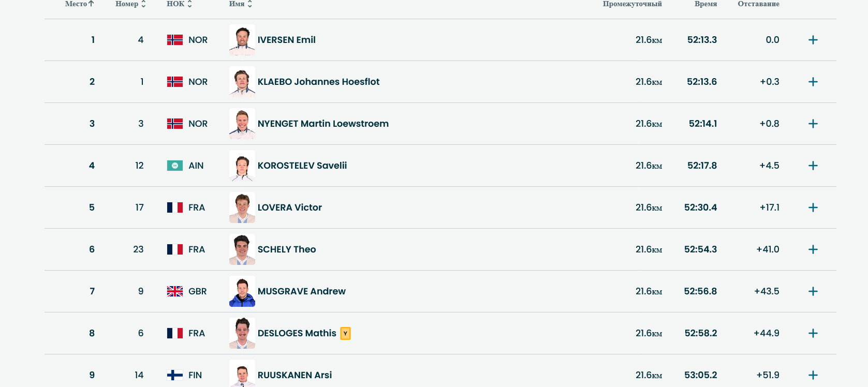Click plus icon on MUSGRAVE Andrew row

coord(813,291)
